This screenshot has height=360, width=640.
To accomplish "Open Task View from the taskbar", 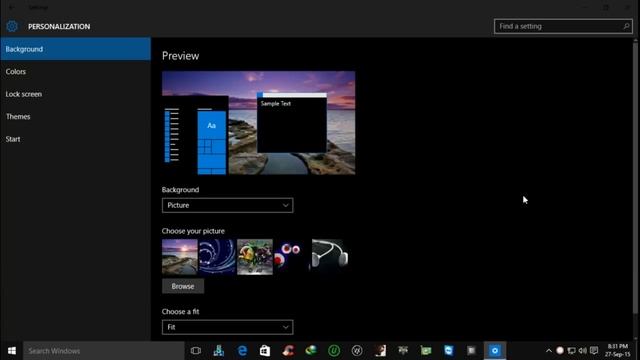I will click(x=196, y=351).
